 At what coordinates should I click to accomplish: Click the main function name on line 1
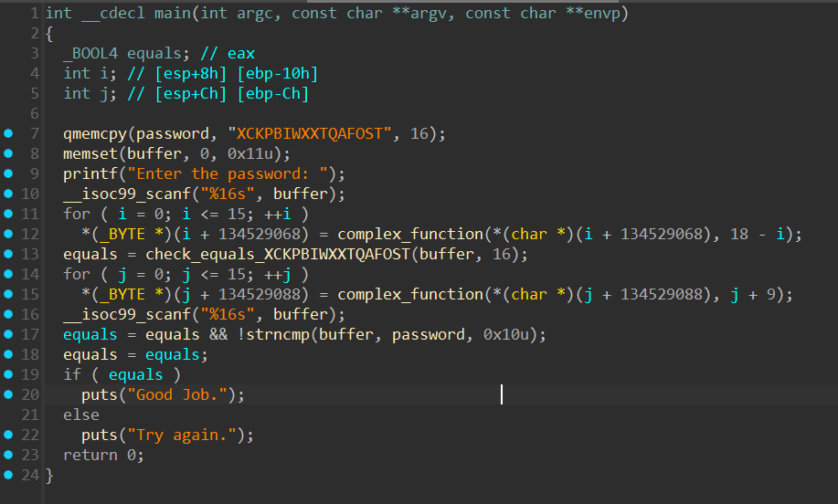pyautogui.click(x=173, y=13)
